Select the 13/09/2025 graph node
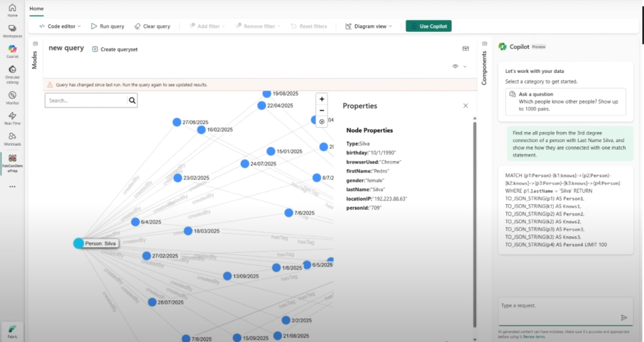Screen dimensions: 644x342 click(227, 277)
